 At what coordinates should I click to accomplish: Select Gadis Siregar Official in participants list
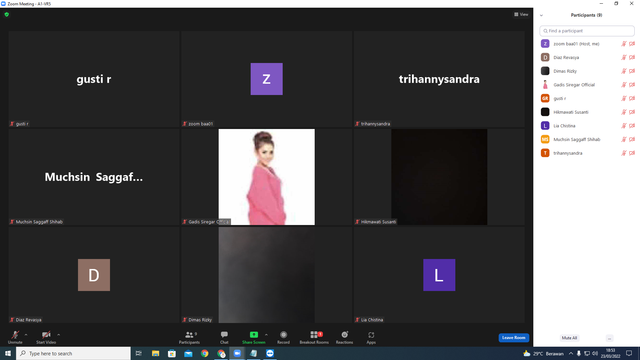(587, 85)
